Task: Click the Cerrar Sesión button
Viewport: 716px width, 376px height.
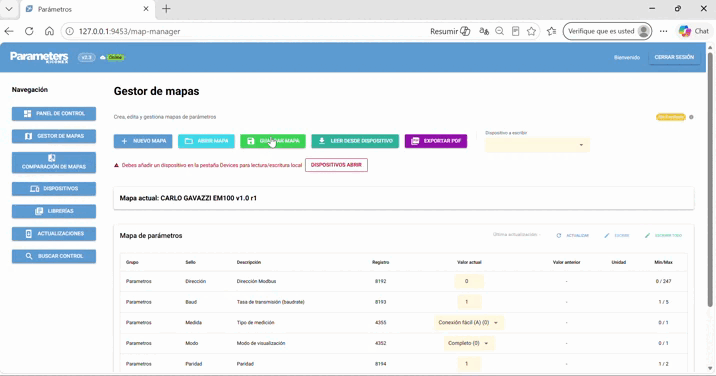Action: click(x=674, y=58)
